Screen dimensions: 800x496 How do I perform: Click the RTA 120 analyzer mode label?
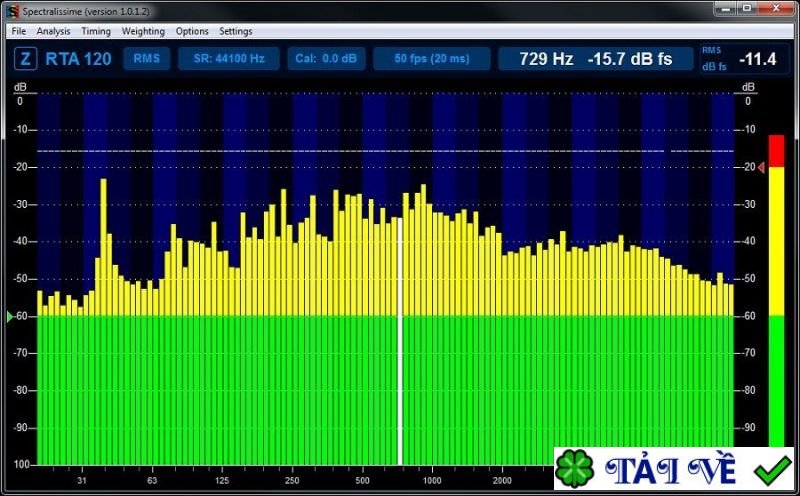[76, 58]
